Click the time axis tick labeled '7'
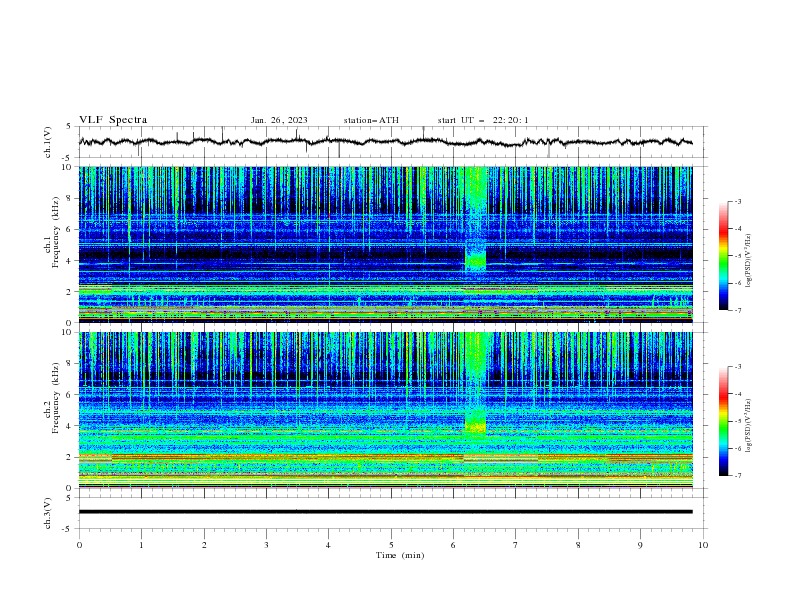The image size is (792, 612). (x=516, y=545)
